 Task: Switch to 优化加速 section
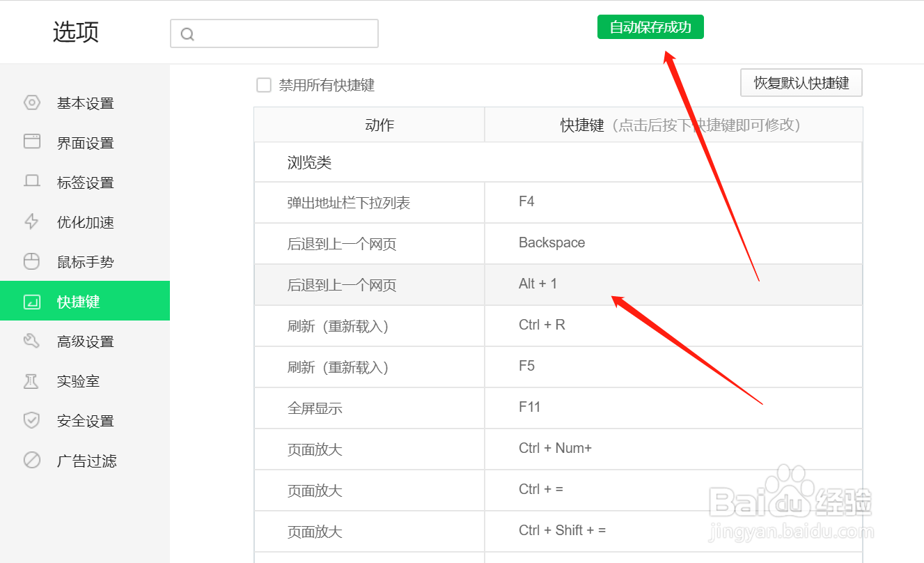[85, 222]
